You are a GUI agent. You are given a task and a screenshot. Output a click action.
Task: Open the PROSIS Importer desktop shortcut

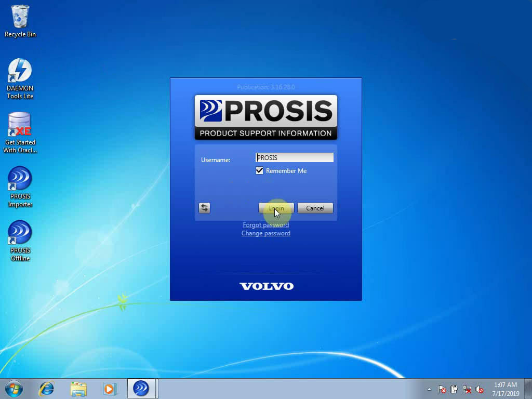[x=20, y=180]
